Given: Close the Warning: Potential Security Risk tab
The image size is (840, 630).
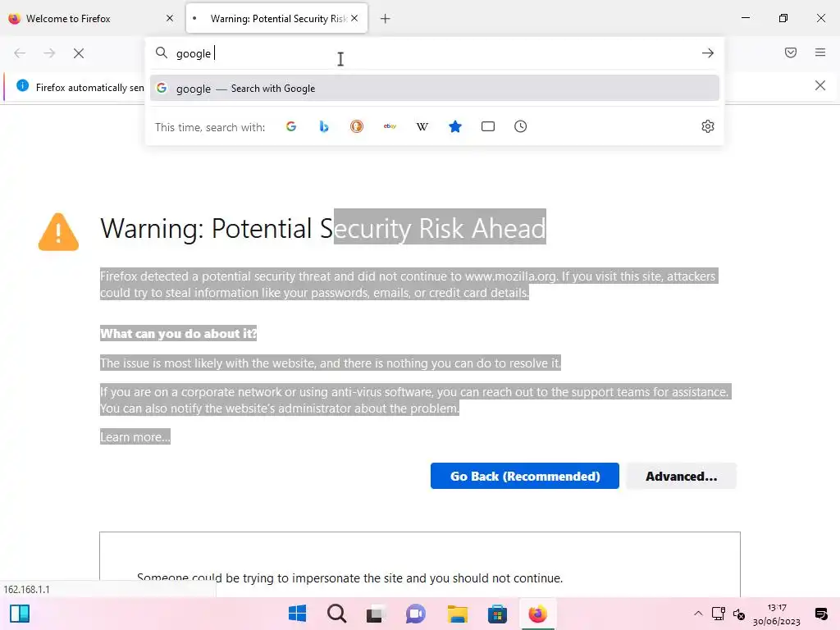Looking at the screenshot, I should tap(354, 18).
